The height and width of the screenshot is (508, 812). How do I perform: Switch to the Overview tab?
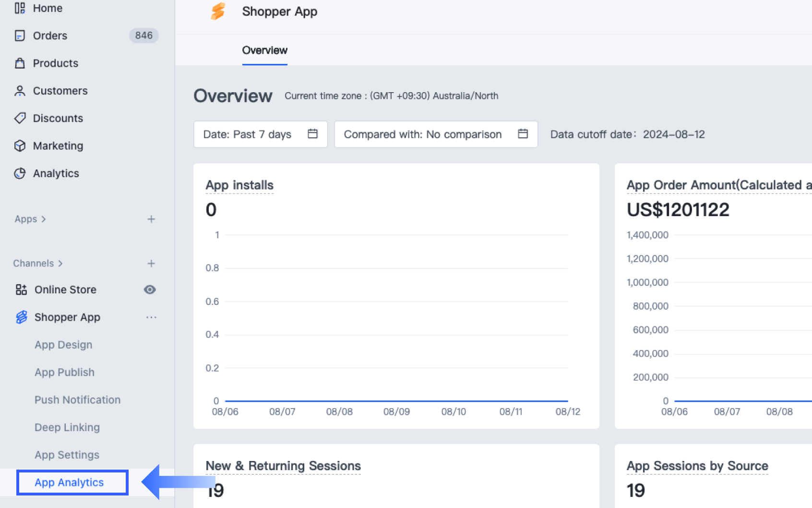pyautogui.click(x=264, y=50)
